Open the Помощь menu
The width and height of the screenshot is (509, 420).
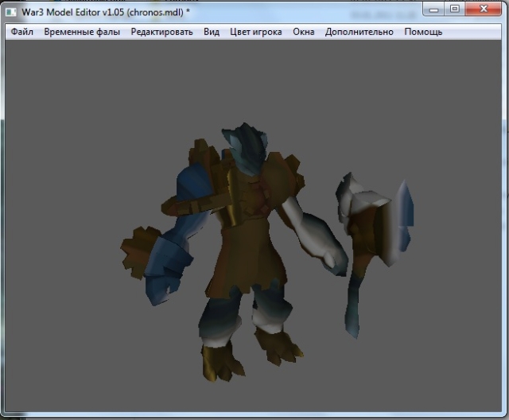[423, 32]
